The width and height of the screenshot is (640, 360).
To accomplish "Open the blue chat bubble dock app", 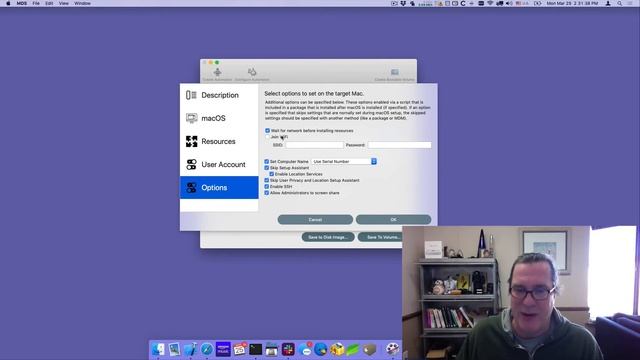I will pos(305,349).
